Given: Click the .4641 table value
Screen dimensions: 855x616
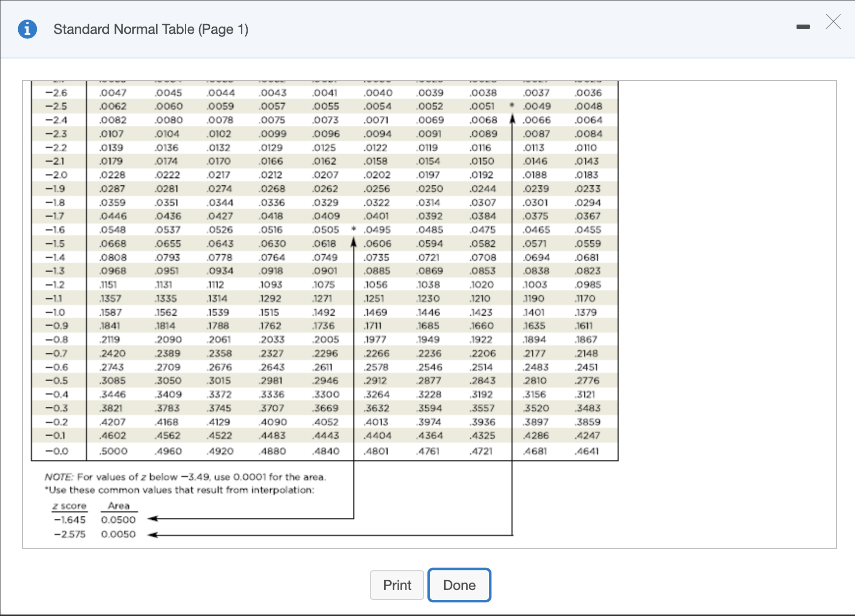Looking at the screenshot, I should [x=587, y=451].
